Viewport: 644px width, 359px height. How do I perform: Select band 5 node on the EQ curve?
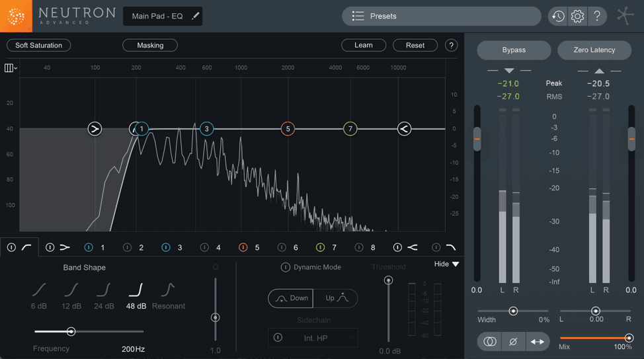[x=288, y=129]
